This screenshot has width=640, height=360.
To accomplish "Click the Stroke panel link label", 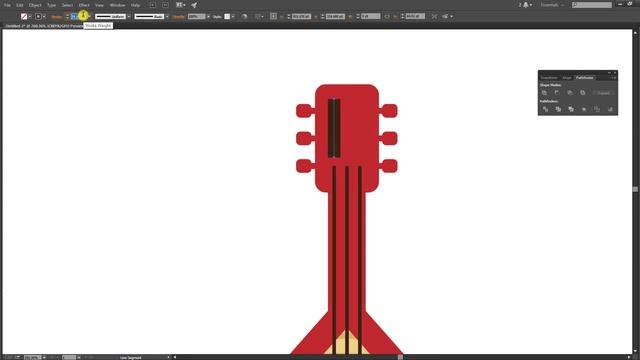I will [x=57, y=17].
